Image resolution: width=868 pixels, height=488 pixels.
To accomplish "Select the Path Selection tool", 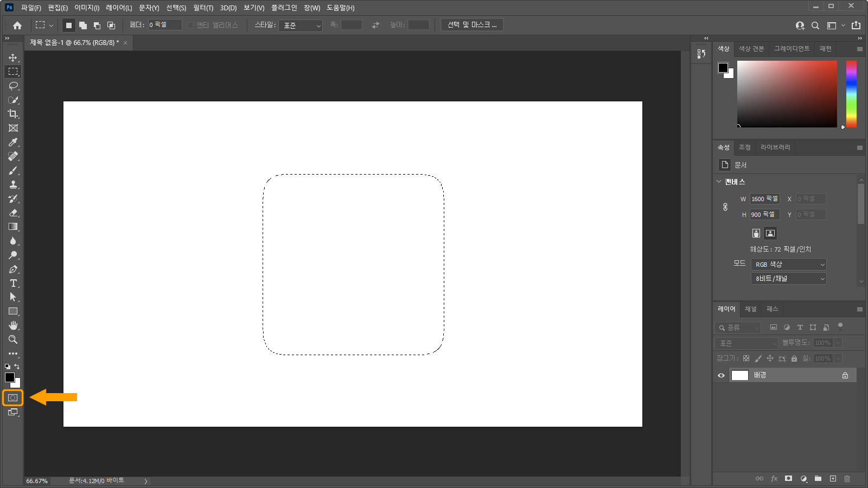I will pyautogui.click(x=13, y=297).
